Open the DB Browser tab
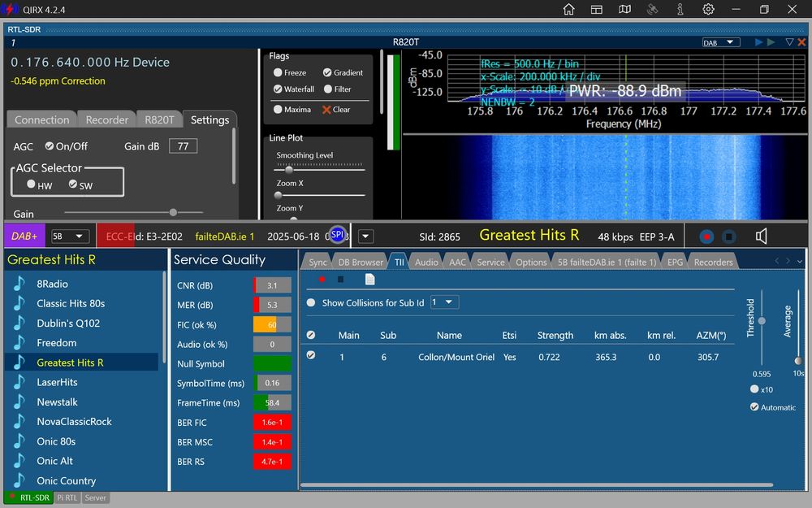Viewport: 812px width, 508px height. click(361, 263)
